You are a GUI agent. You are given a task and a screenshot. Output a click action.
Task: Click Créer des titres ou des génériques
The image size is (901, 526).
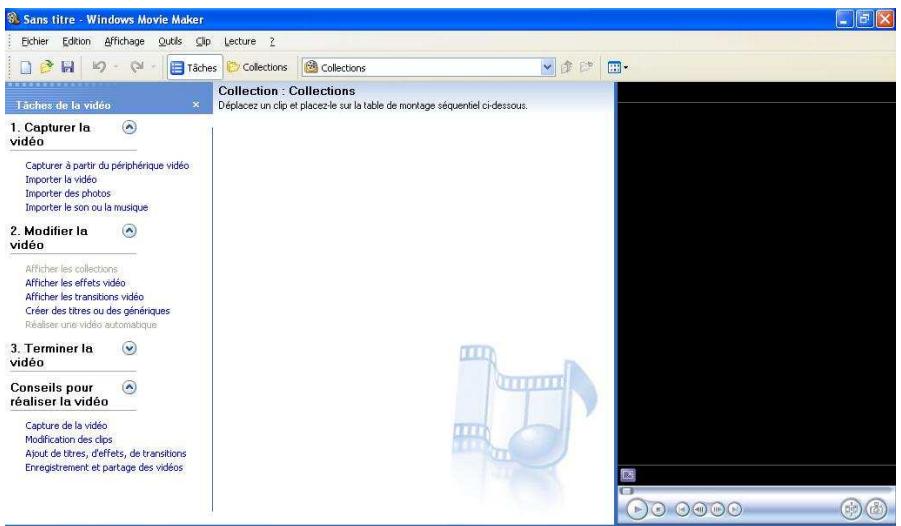pyautogui.click(x=98, y=310)
